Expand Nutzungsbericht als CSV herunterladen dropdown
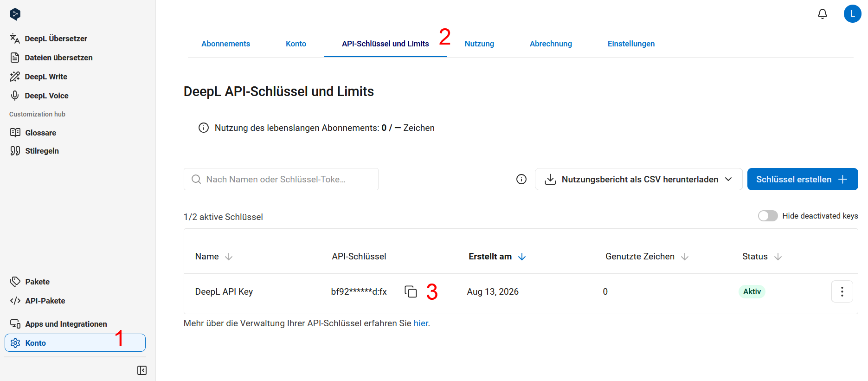The image size is (868, 381). coord(638,179)
